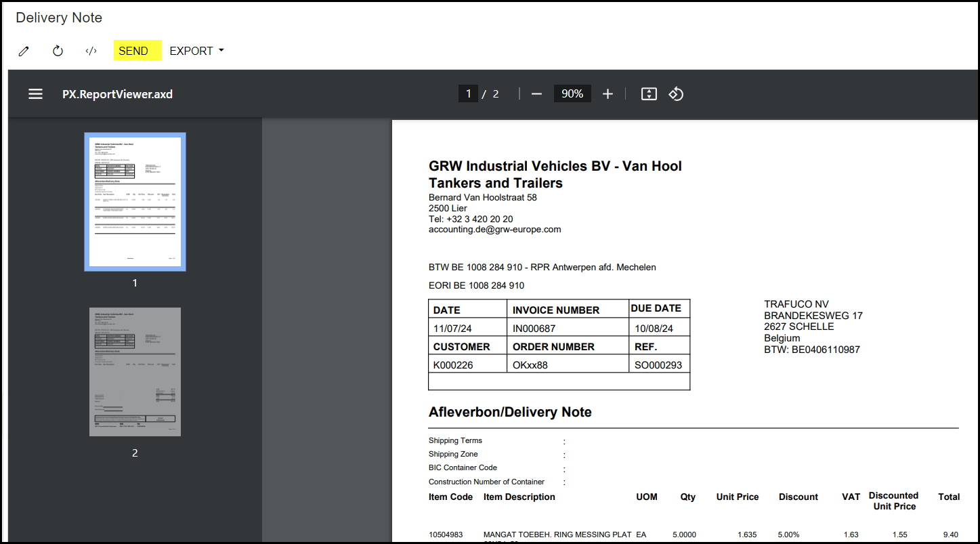Click the 90% zoom level field

pyautogui.click(x=572, y=94)
